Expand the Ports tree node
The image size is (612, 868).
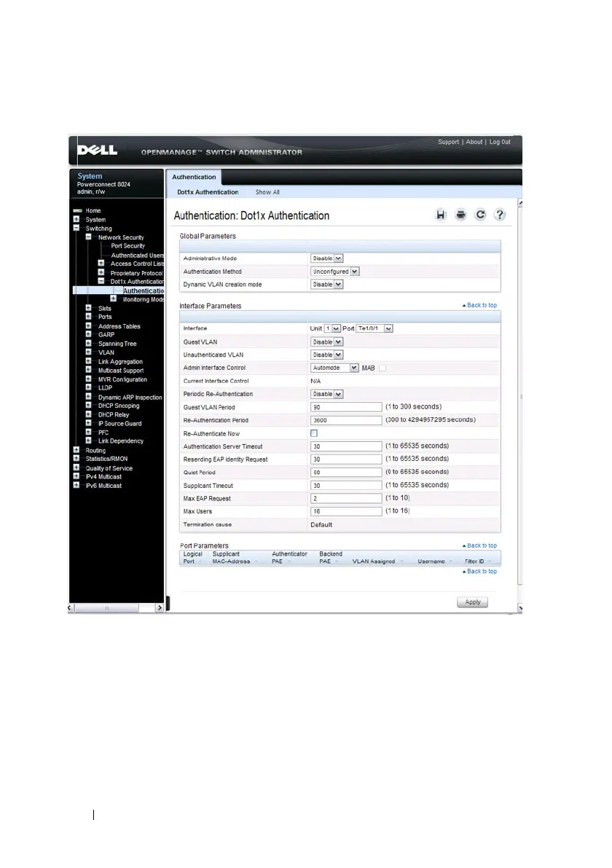coord(89,317)
